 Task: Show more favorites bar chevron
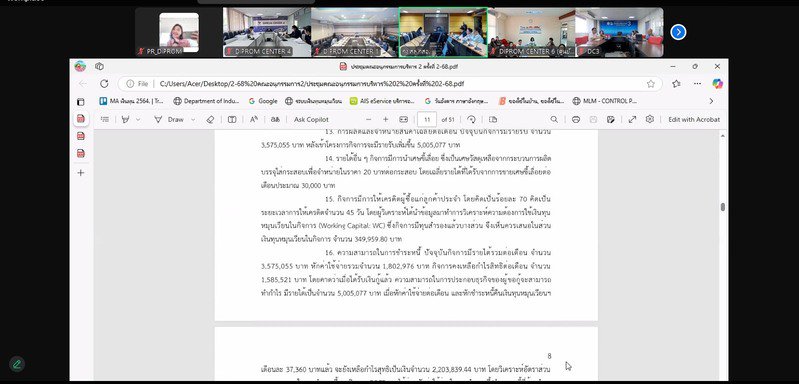point(711,101)
